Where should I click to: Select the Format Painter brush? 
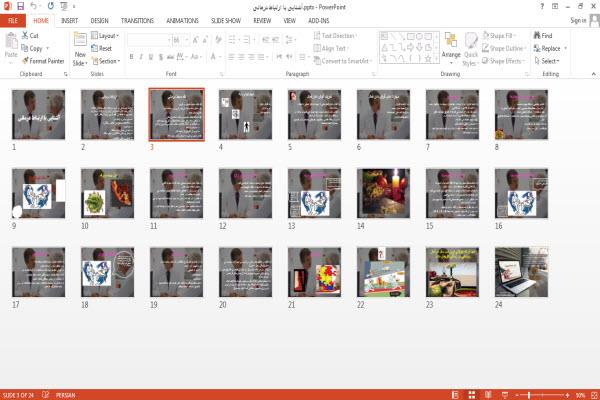tap(25, 61)
